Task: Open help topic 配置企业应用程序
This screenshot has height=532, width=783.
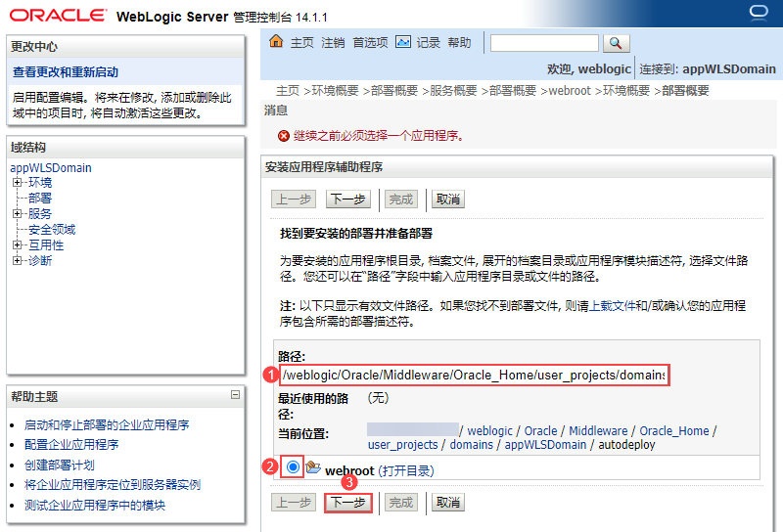Action: pos(71,444)
